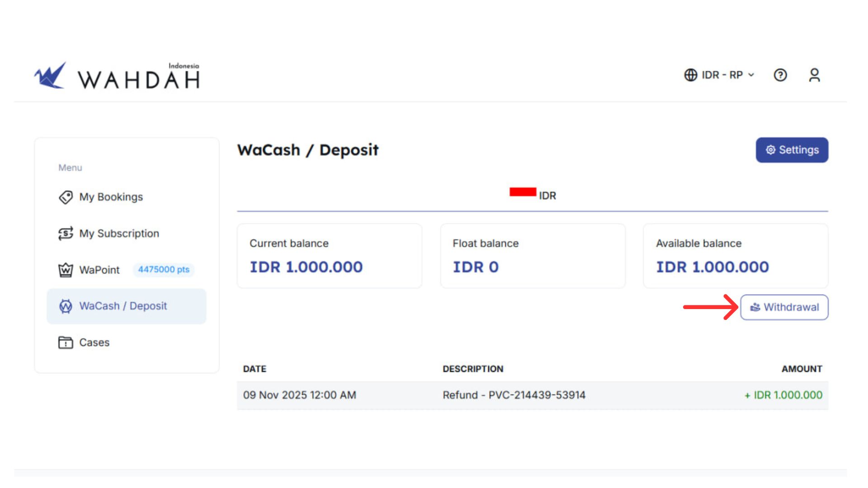Open the user account profile icon
Image resolution: width=868 pixels, height=488 pixels.
click(814, 75)
